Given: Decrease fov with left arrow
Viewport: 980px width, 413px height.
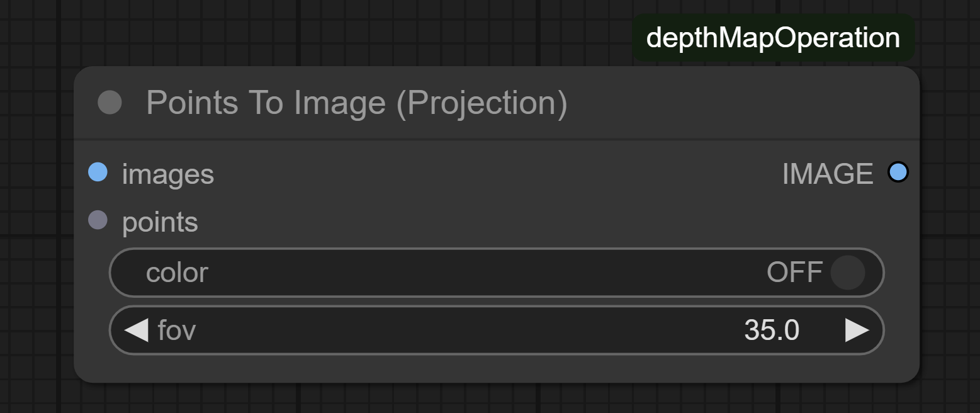Looking at the screenshot, I should (136, 330).
